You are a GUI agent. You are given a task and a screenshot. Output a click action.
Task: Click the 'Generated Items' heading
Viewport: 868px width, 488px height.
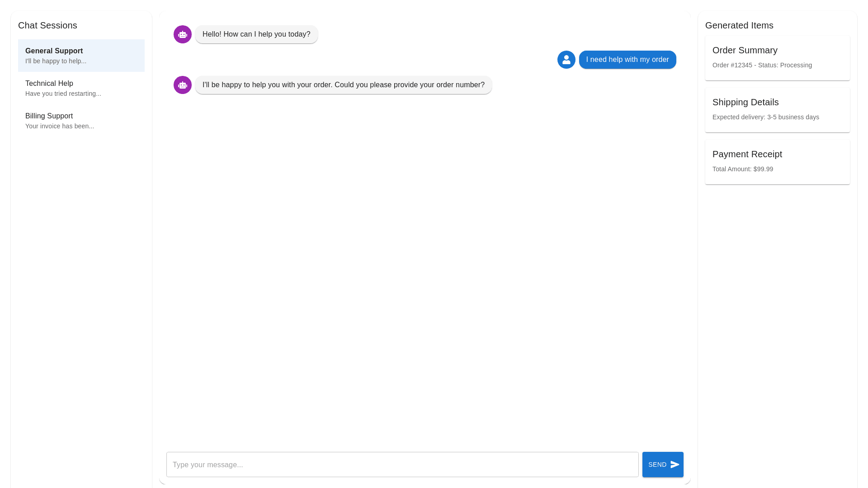click(739, 25)
